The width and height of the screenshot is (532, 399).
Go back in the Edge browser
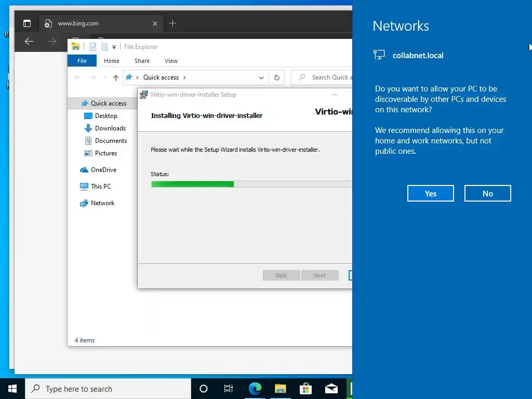coord(29,42)
